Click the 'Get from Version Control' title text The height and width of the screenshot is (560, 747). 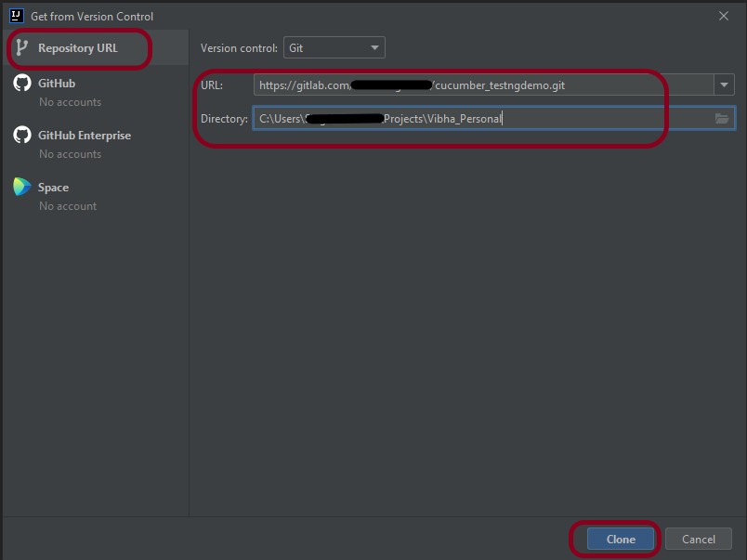pos(92,16)
